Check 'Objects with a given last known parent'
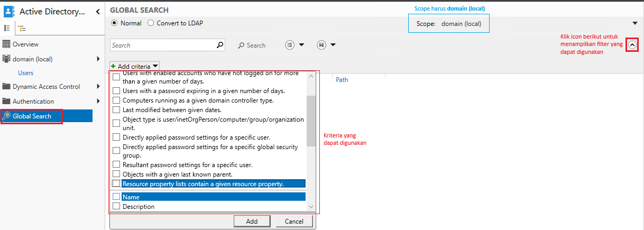Screen dimensions: 644x230 116,174
